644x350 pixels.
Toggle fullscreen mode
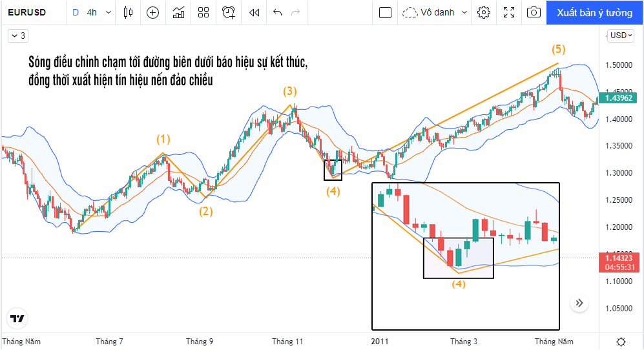pyautogui.click(x=509, y=12)
